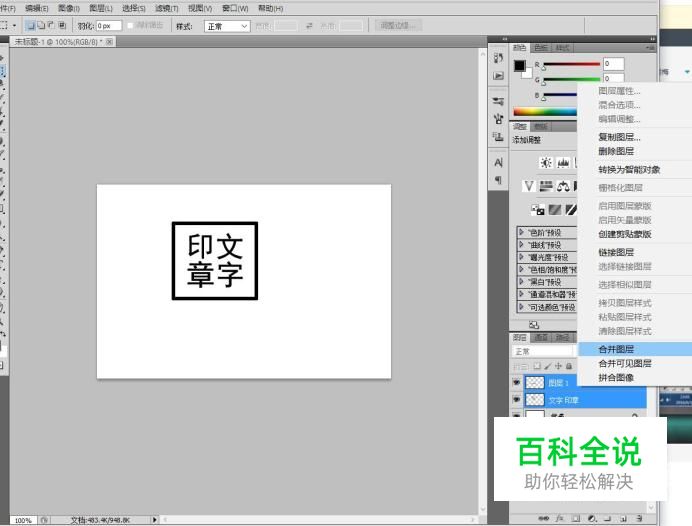
Task: Open the 编辑(E) menu
Action: (37, 8)
